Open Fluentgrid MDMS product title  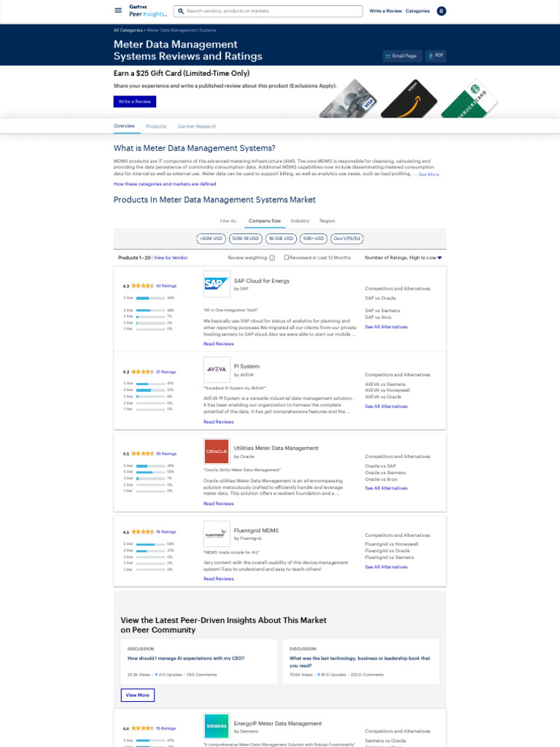pos(256,531)
